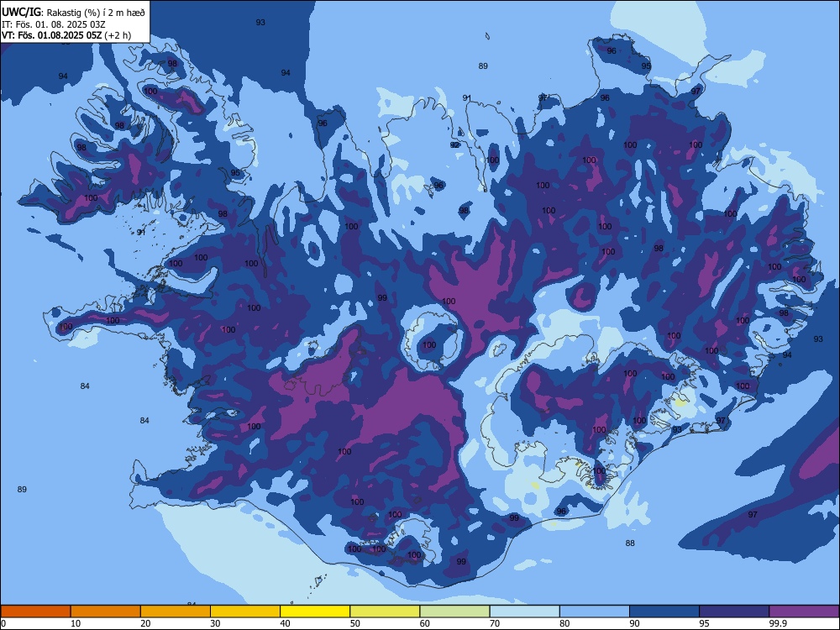This screenshot has width=840, height=630.
Task: Click the '70' tick label on the legend
Action: tap(495, 623)
